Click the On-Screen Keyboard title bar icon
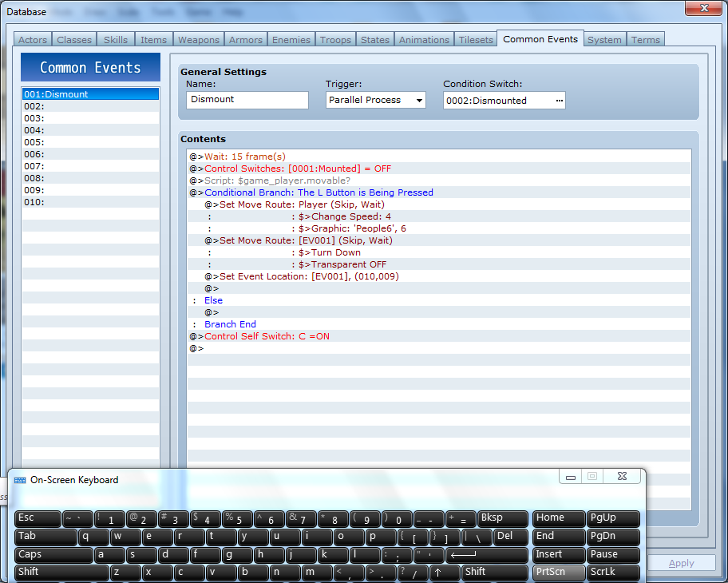728x583 pixels. [x=20, y=480]
